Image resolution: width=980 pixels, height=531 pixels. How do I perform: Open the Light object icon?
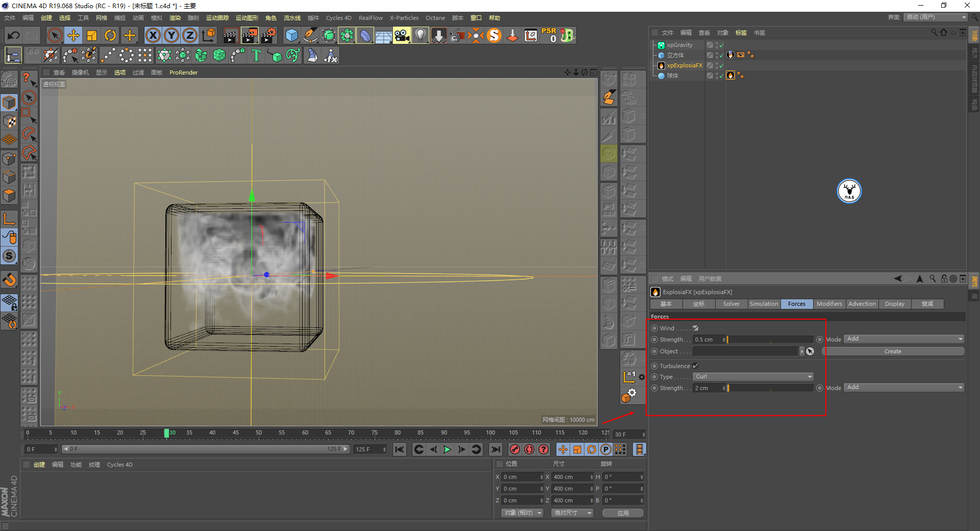420,35
